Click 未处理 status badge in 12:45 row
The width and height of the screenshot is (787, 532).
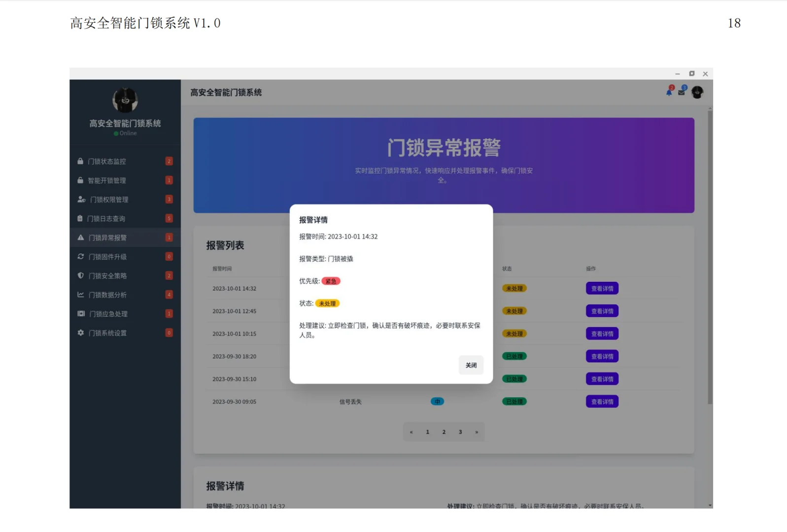coord(514,311)
